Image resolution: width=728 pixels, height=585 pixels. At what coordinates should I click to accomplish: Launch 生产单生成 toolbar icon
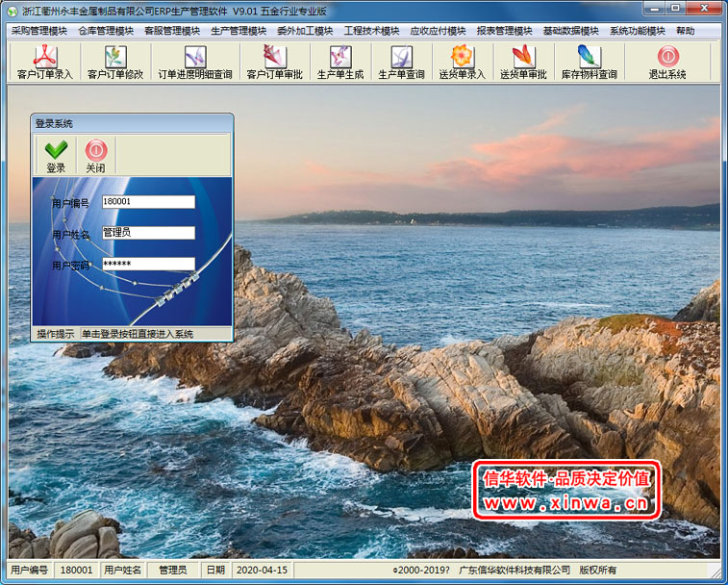[x=340, y=62]
